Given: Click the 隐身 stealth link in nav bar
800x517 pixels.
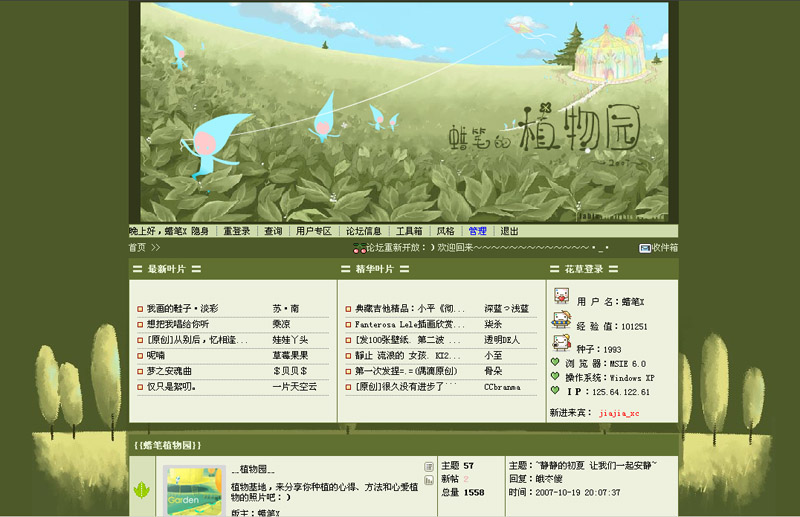Looking at the screenshot, I should click(x=200, y=231).
